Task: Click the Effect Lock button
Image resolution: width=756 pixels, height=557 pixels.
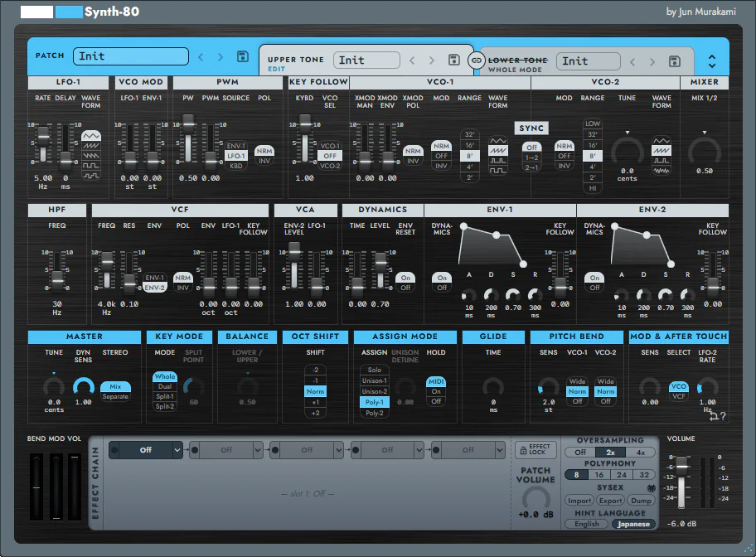Action: click(535, 449)
